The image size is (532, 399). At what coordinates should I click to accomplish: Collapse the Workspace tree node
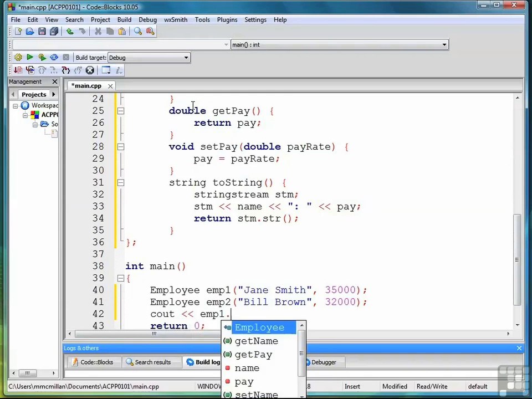tap(16, 106)
